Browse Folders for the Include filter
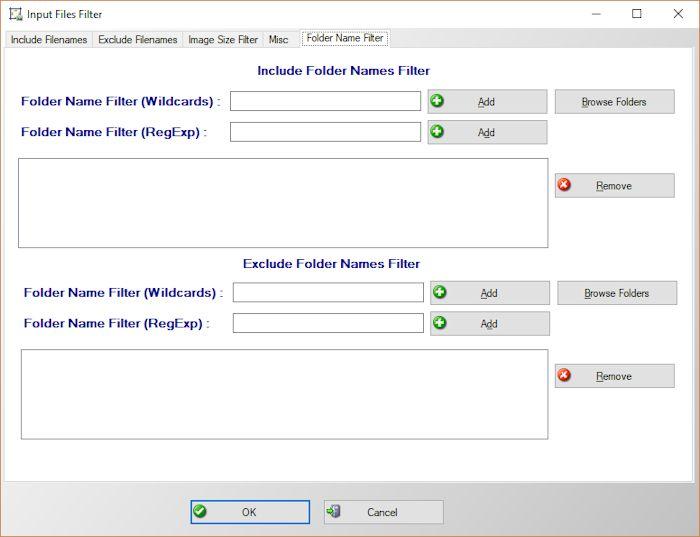 pyautogui.click(x=614, y=102)
